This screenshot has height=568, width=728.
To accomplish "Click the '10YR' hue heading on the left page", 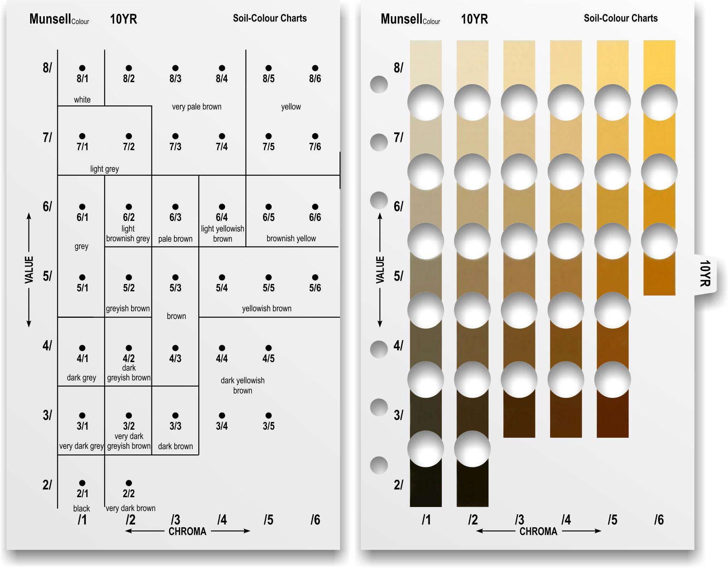I will pyautogui.click(x=123, y=19).
